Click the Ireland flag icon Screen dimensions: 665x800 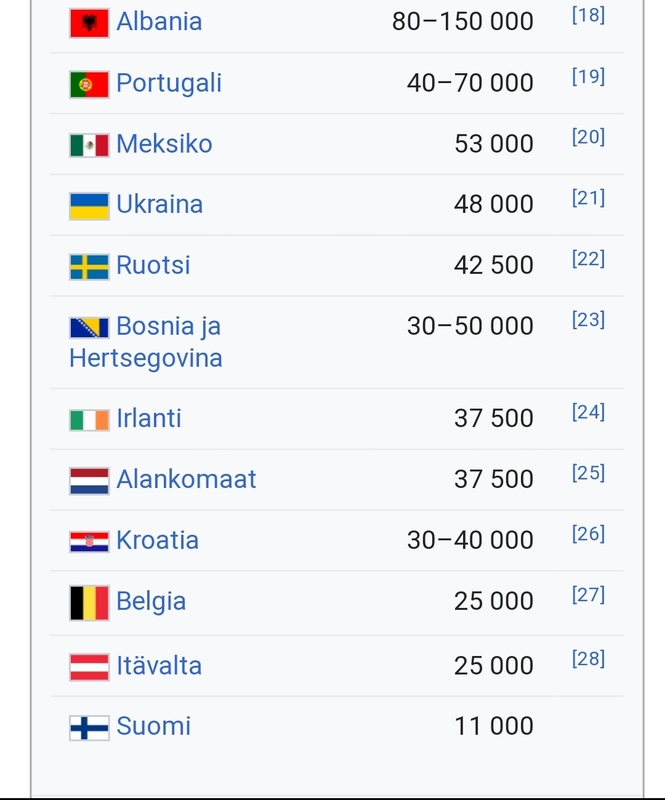coord(89,420)
